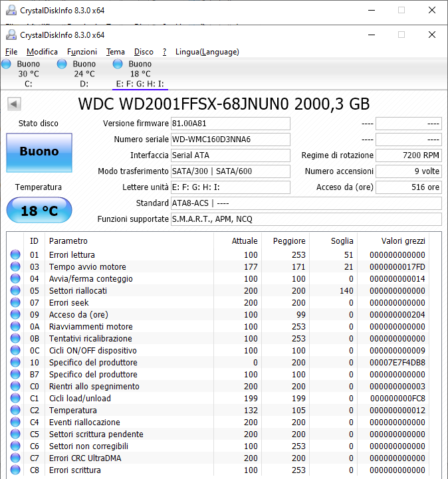Click status orb for Errori scrittura
The height and width of the screenshot is (479, 448).
(15, 470)
